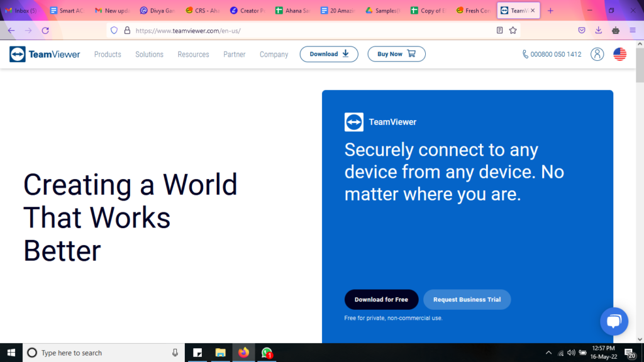Close the TeamViewer tab

[x=533, y=11]
